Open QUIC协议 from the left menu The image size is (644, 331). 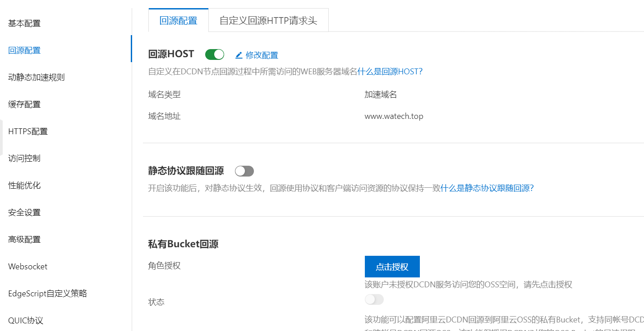coord(26,321)
